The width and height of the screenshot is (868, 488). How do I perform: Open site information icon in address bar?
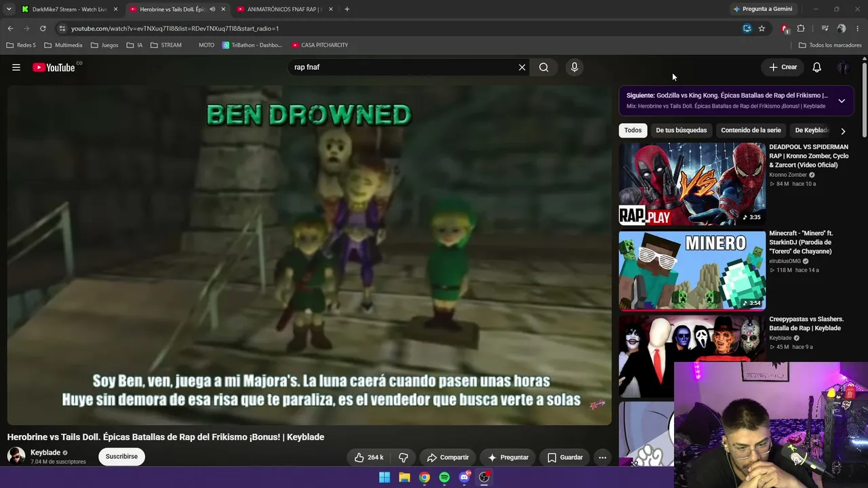(62, 28)
